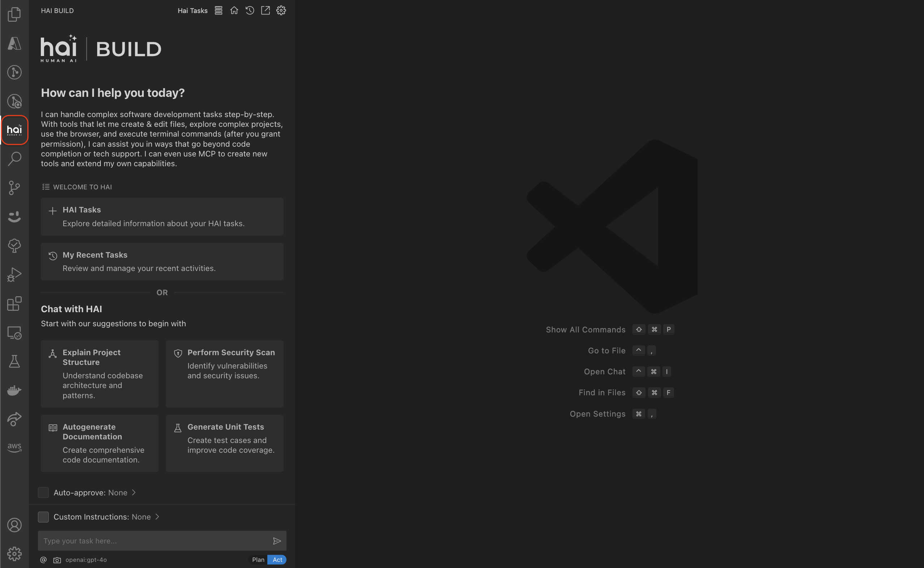Screen dimensions: 924x568
Task: Click the Type your task here field
Action: (150, 541)
